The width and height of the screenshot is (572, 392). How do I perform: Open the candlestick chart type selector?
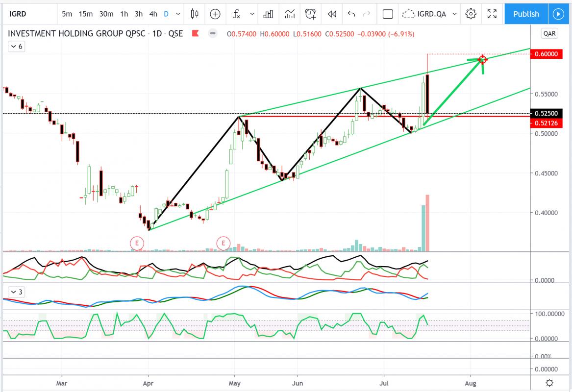tap(195, 14)
